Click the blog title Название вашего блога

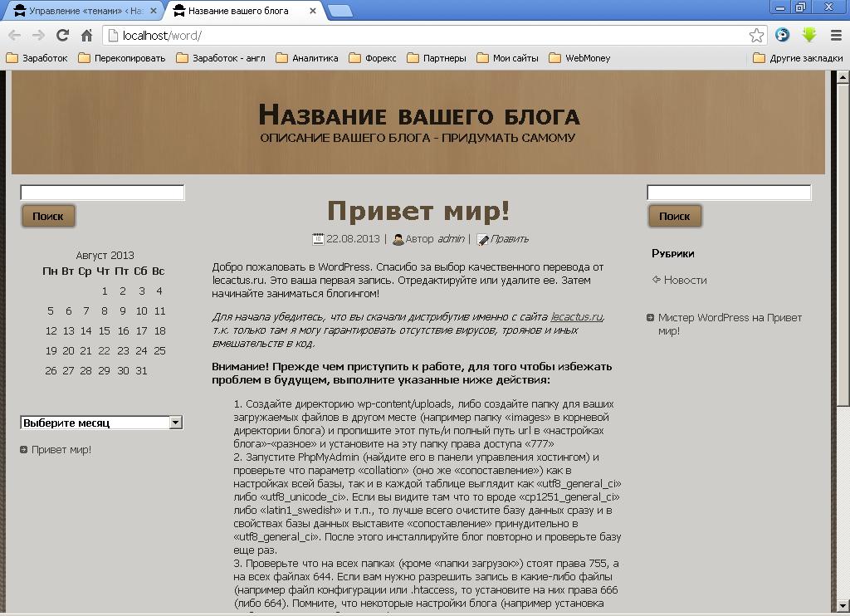(x=419, y=115)
